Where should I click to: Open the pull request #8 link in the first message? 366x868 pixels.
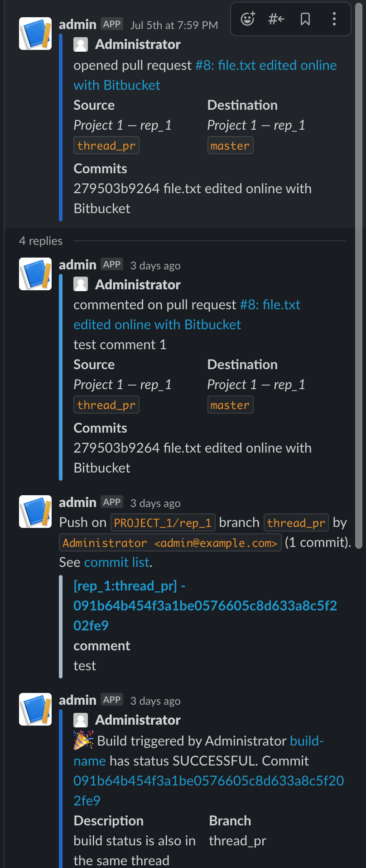tap(265, 66)
